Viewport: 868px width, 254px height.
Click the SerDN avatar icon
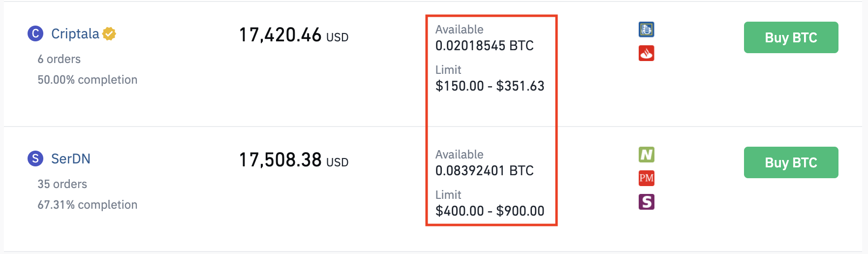click(35, 159)
